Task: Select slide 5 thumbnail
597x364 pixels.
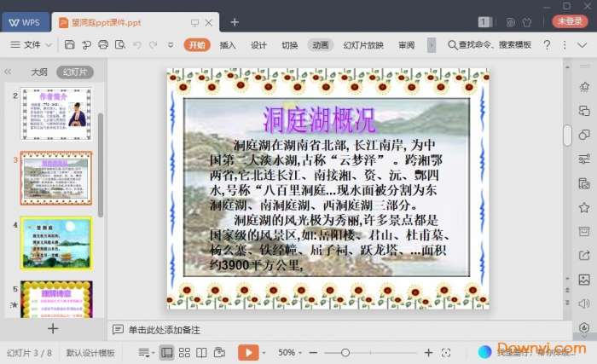Action: click(56, 299)
